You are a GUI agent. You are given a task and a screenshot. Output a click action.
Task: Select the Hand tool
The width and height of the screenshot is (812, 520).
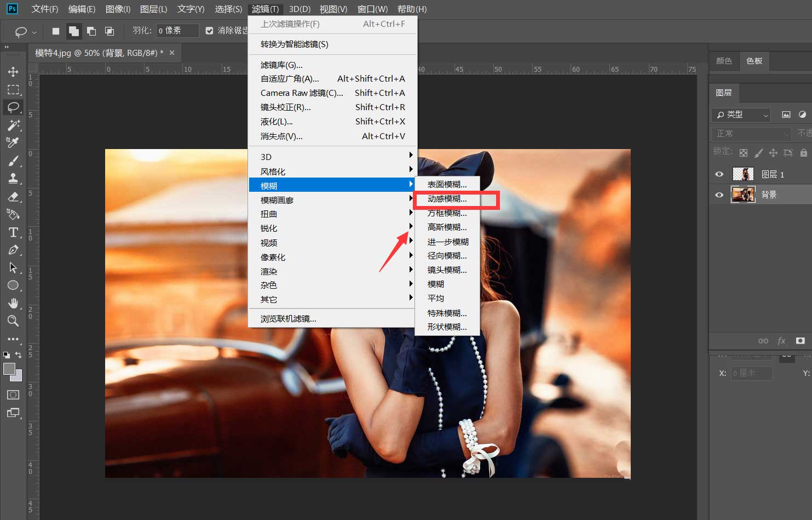(x=13, y=303)
